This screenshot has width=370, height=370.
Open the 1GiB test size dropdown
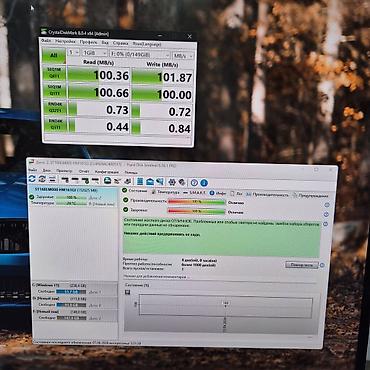[x=94, y=53]
